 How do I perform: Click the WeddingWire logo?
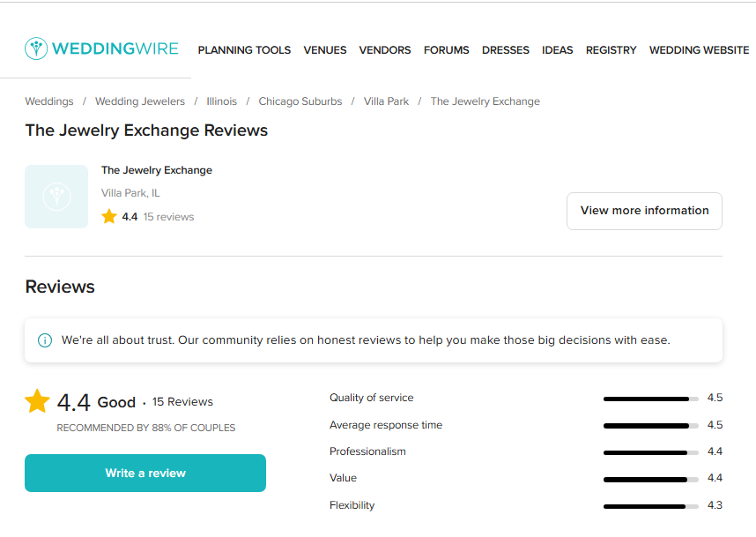(x=101, y=48)
